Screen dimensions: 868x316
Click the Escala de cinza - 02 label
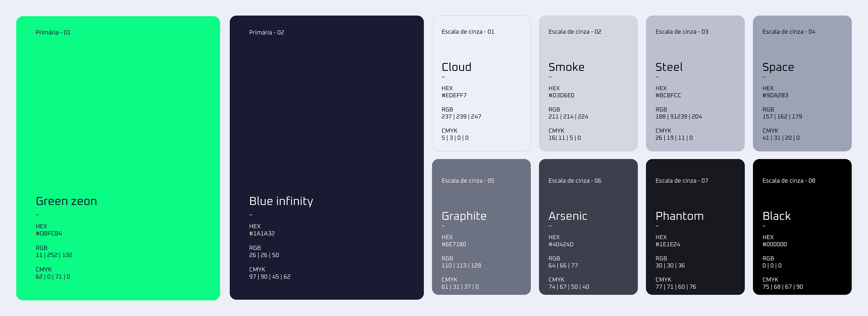tap(575, 32)
